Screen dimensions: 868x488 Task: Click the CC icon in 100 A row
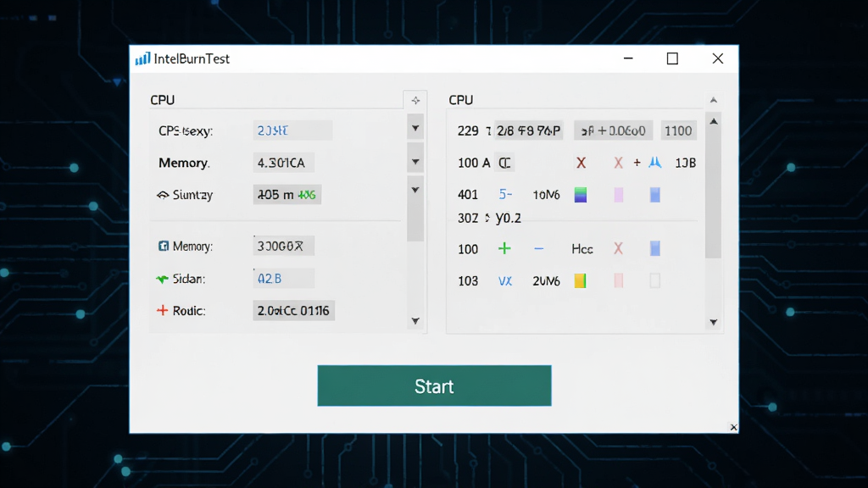(505, 163)
